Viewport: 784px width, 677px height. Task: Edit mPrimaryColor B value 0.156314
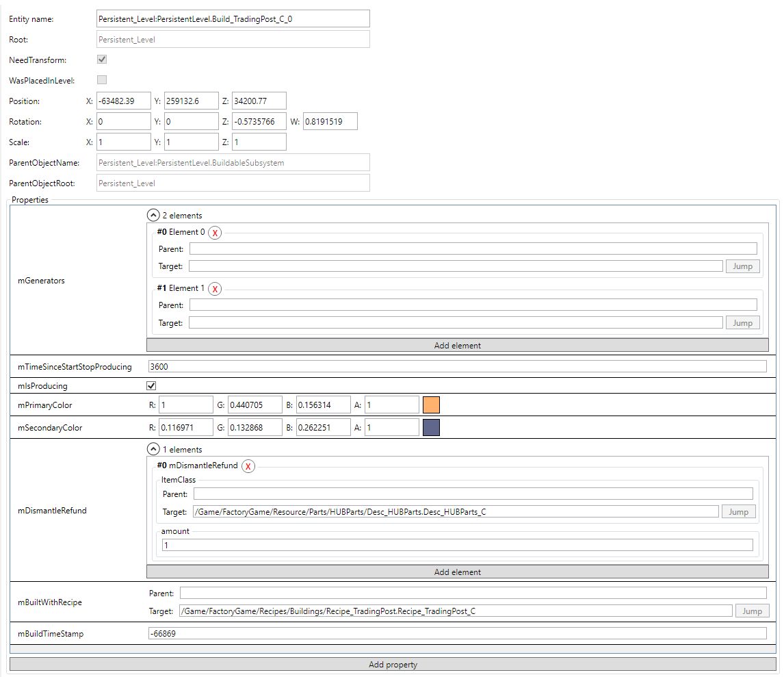point(323,405)
